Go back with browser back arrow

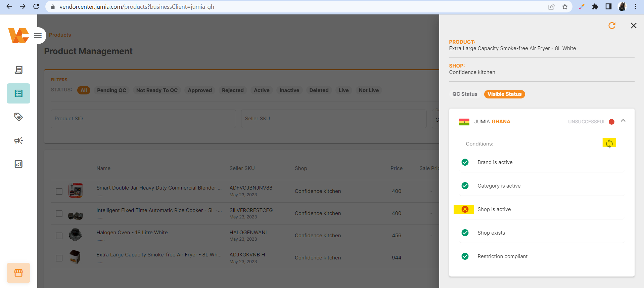[9, 6]
